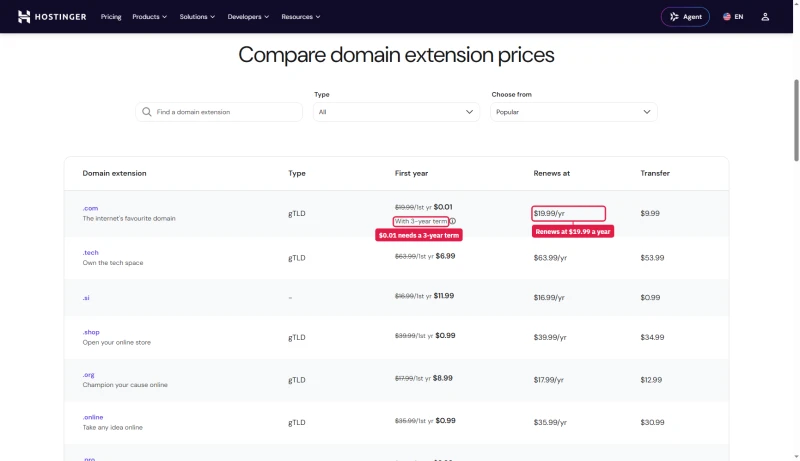Click the $30.99 transfer price

click(x=652, y=422)
